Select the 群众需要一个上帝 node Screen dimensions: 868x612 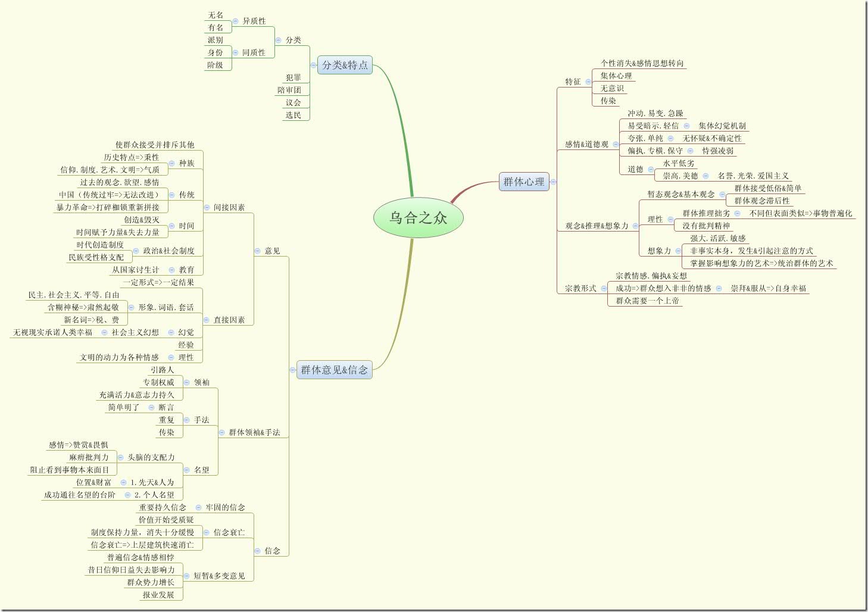pos(647,301)
